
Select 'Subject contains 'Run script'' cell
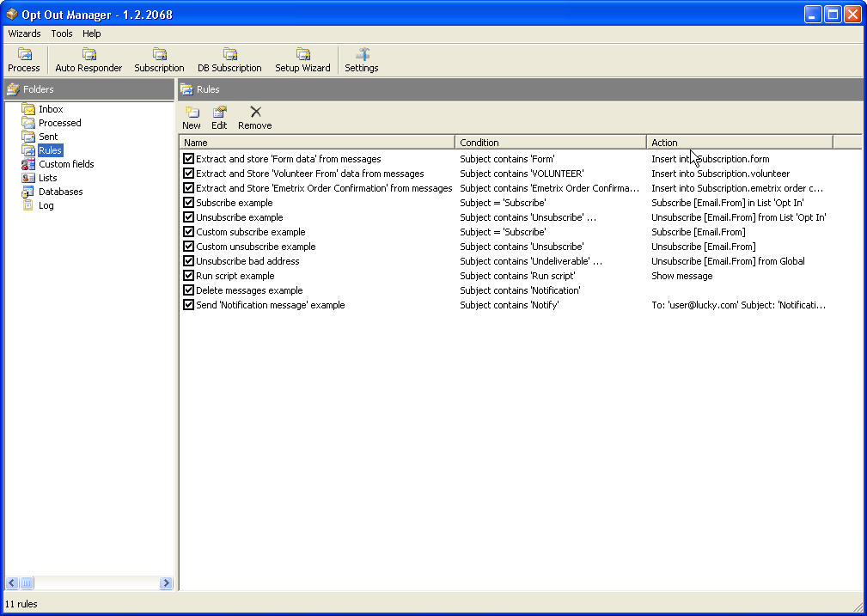pyautogui.click(x=517, y=276)
